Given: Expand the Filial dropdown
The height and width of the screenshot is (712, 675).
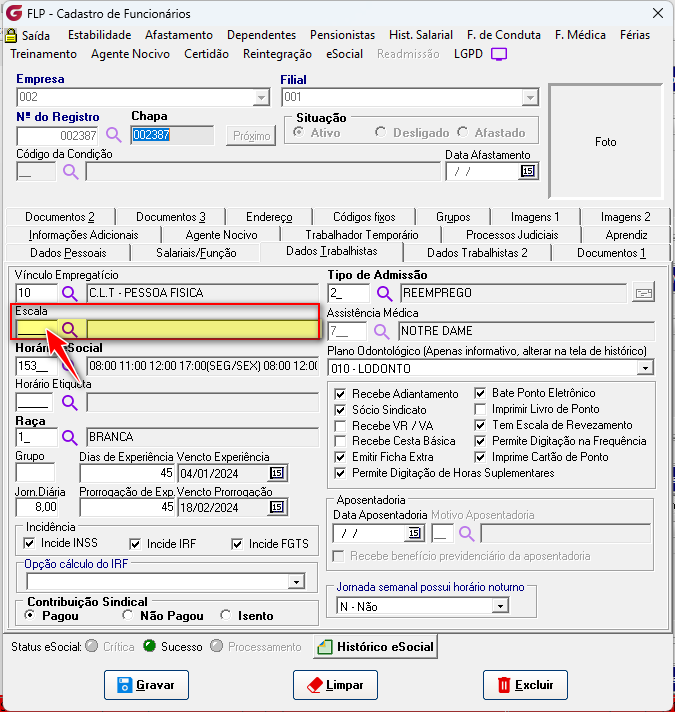Looking at the screenshot, I should tap(530, 98).
